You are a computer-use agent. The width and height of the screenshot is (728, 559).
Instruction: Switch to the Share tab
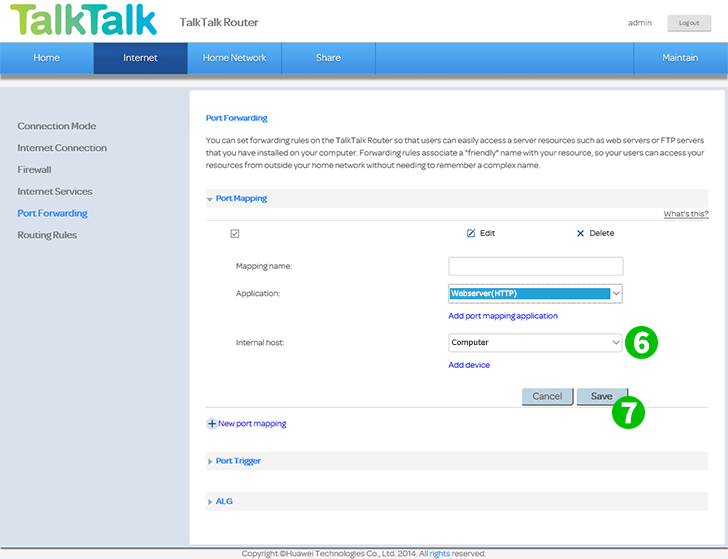pyautogui.click(x=328, y=58)
